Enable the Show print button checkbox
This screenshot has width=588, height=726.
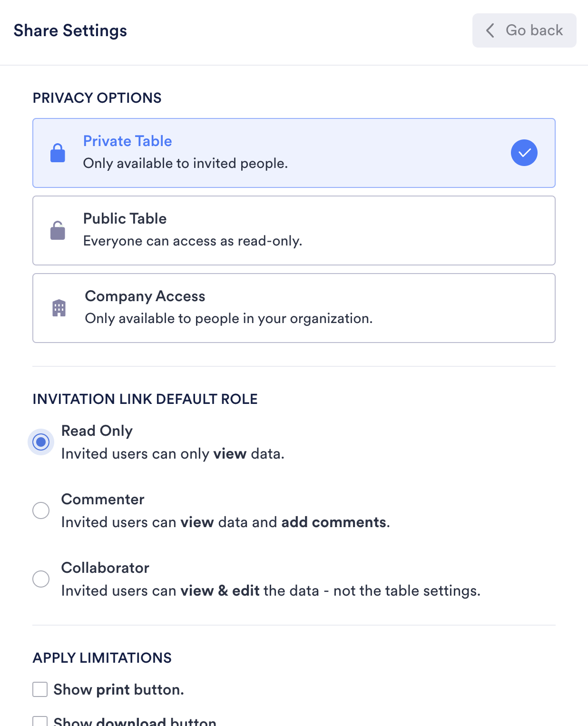point(40,689)
